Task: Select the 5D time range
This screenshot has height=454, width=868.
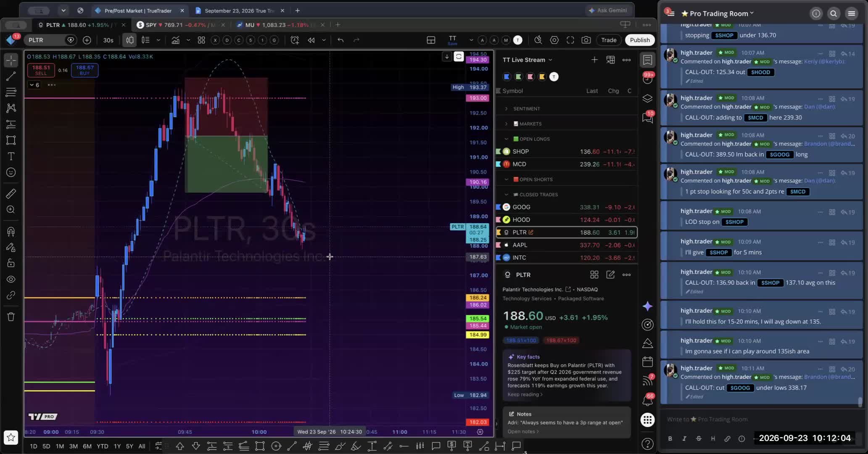Action: pos(46,446)
